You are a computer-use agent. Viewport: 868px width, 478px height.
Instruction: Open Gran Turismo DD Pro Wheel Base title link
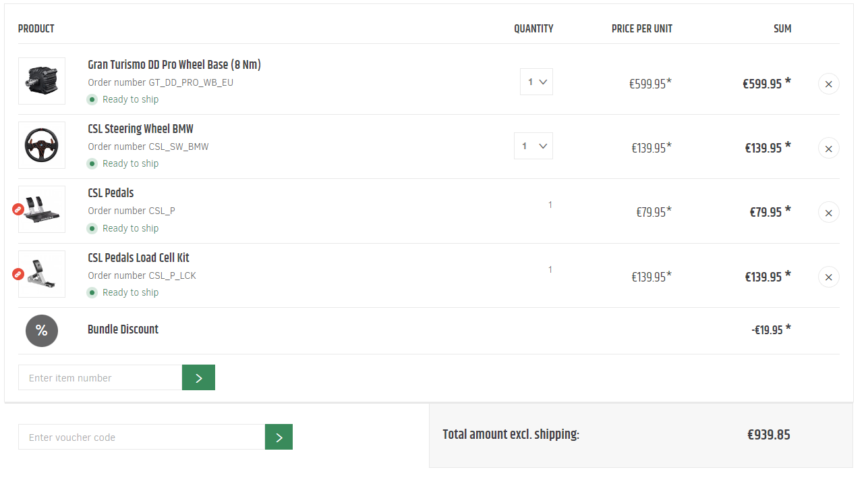(x=174, y=65)
